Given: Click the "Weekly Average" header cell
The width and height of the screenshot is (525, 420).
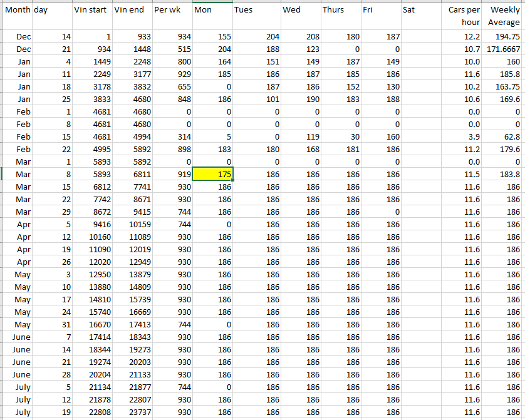Looking at the screenshot, I should tap(504, 16).
